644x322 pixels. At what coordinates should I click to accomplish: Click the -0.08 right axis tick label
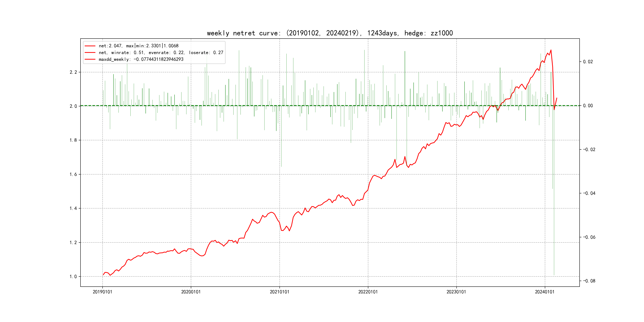pyautogui.click(x=589, y=281)
